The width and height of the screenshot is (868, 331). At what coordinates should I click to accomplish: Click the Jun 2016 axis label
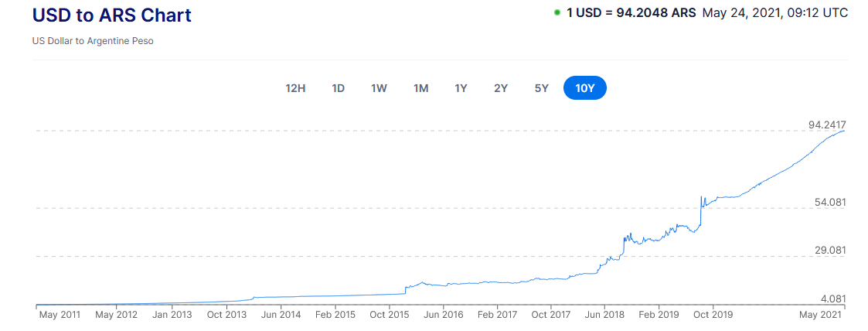443,315
